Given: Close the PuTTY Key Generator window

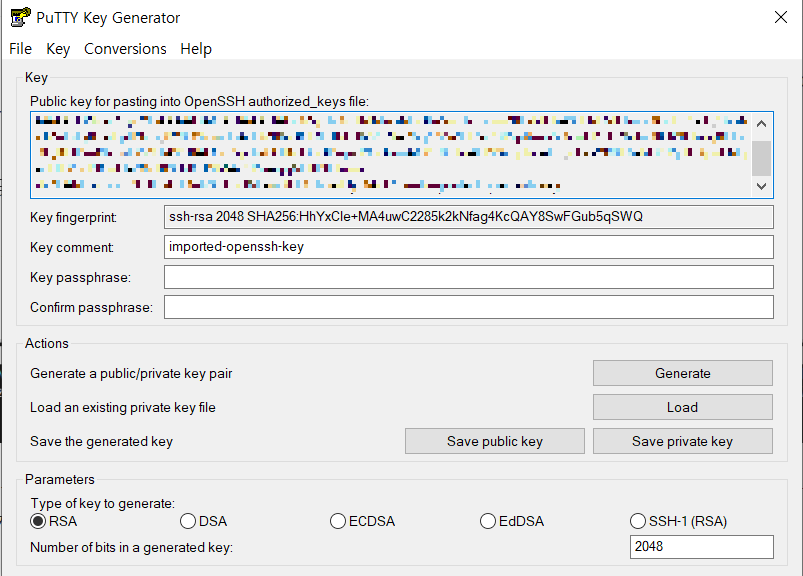Looking at the screenshot, I should (x=781, y=17).
